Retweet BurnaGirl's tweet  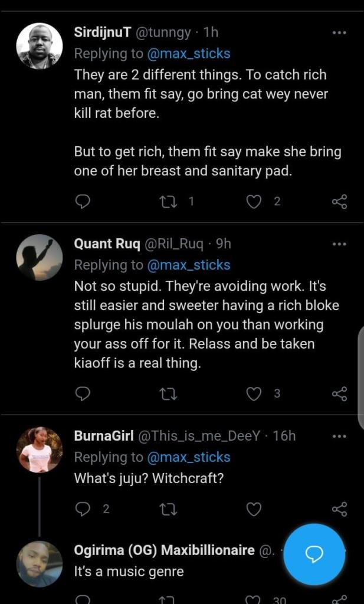[168, 509]
